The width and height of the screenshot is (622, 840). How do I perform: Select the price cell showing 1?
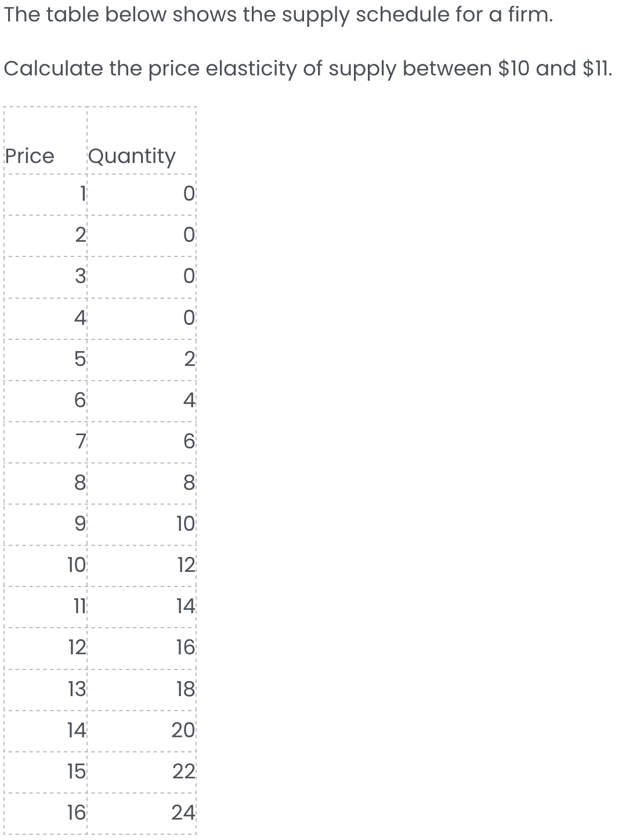point(82,193)
